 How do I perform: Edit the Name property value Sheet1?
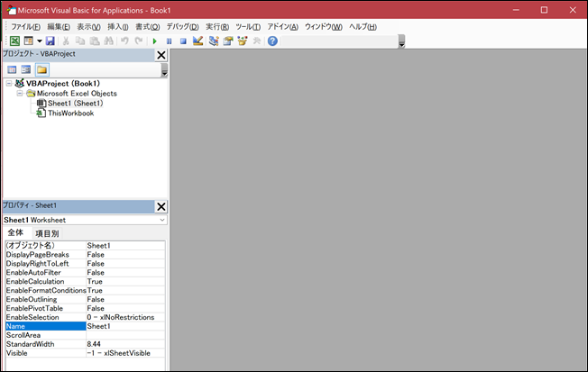point(125,326)
